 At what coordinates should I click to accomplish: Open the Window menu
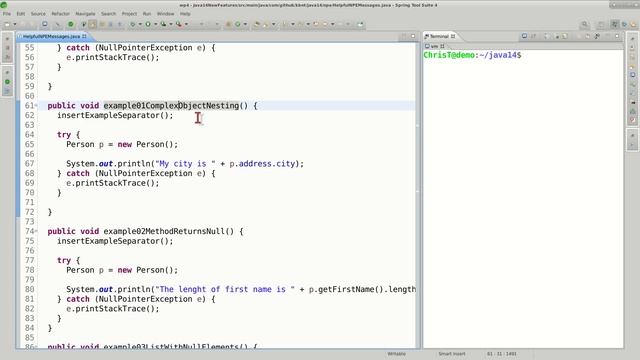[x=165, y=14]
